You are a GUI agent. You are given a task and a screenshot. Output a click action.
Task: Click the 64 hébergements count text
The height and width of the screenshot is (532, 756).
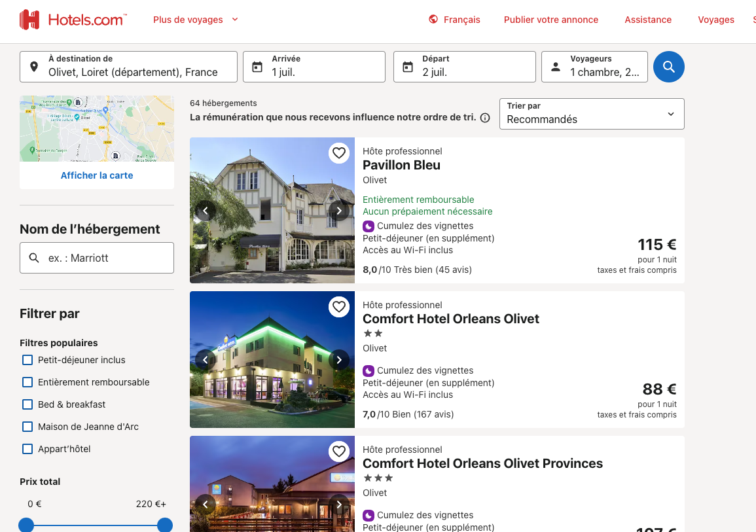pos(223,103)
